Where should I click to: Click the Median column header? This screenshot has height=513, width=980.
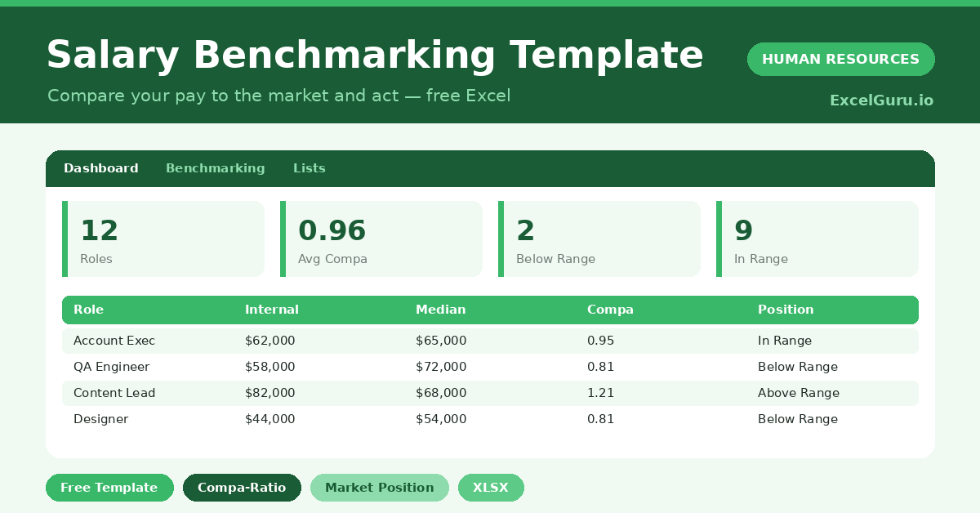[441, 310]
